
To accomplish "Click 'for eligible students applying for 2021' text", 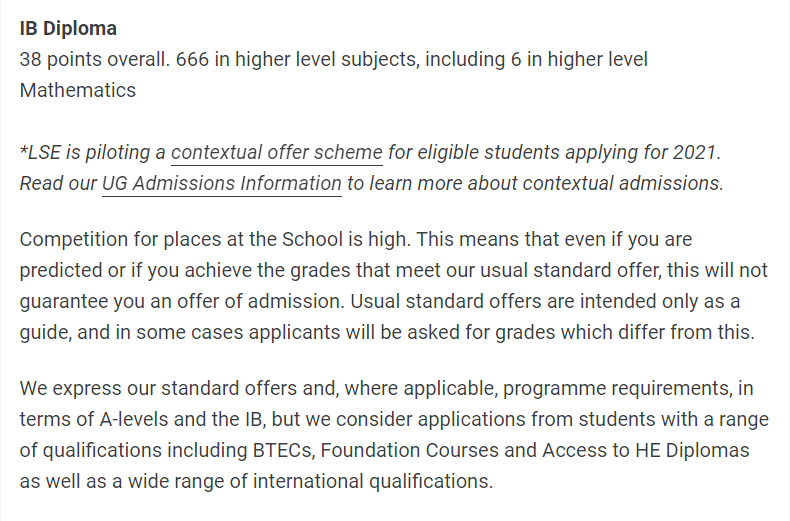I will (x=554, y=152).
